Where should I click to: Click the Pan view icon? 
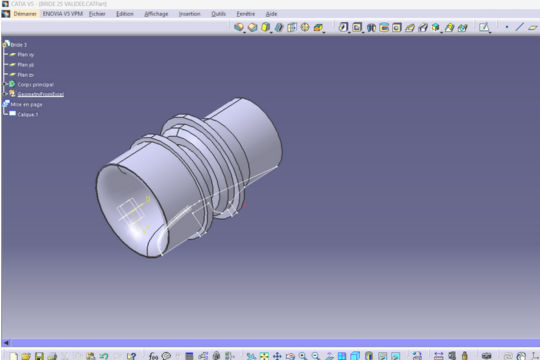277,356
